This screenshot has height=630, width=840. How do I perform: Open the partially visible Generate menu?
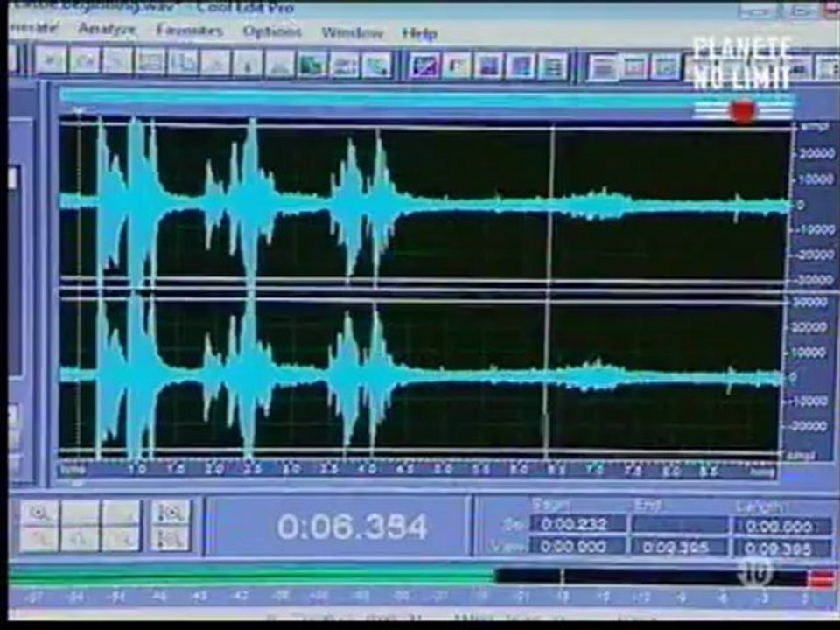pos(35,28)
